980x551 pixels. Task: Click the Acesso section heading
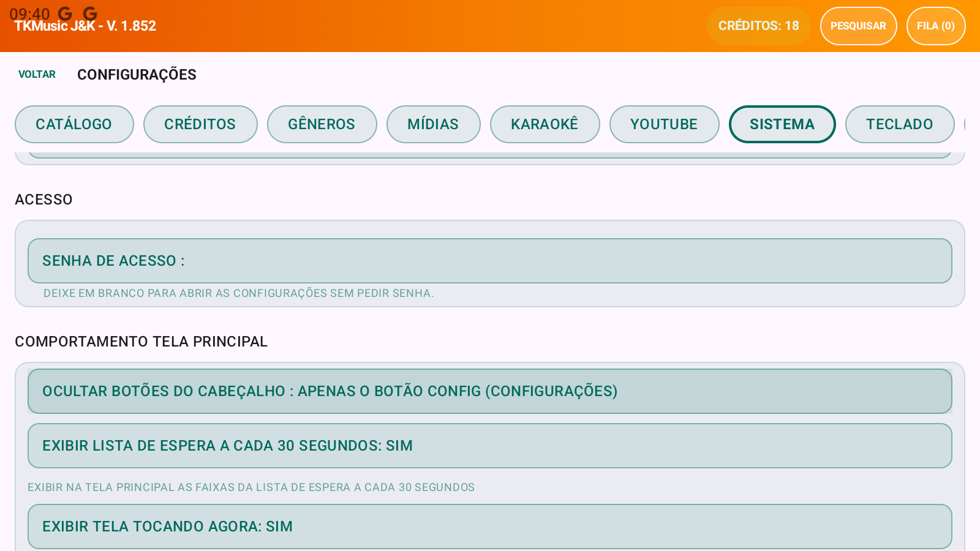tap(43, 200)
